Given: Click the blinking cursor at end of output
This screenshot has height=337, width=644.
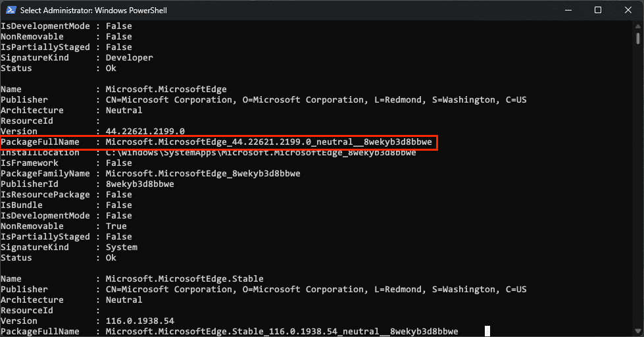Looking at the screenshot, I should click(487, 331).
